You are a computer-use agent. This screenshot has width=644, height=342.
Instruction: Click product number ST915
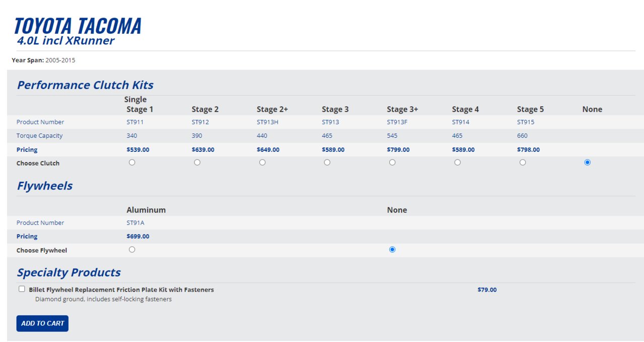click(x=526, y=122)
